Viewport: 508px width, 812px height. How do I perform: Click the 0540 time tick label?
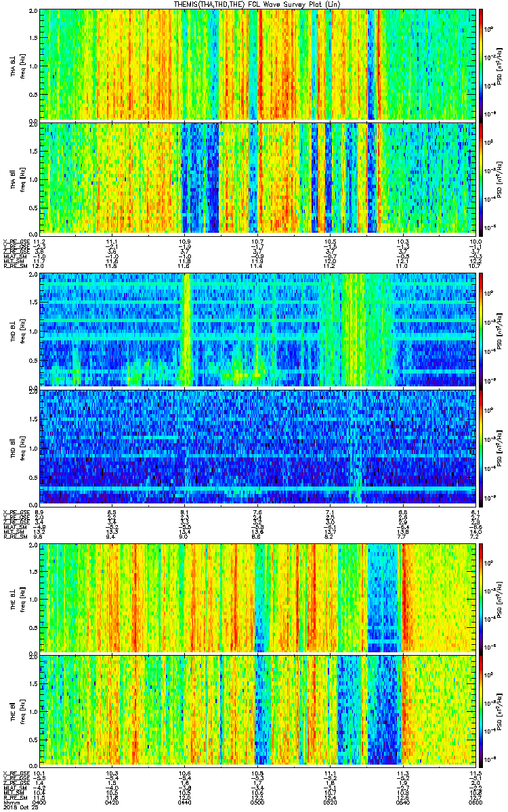coord(402,801)
